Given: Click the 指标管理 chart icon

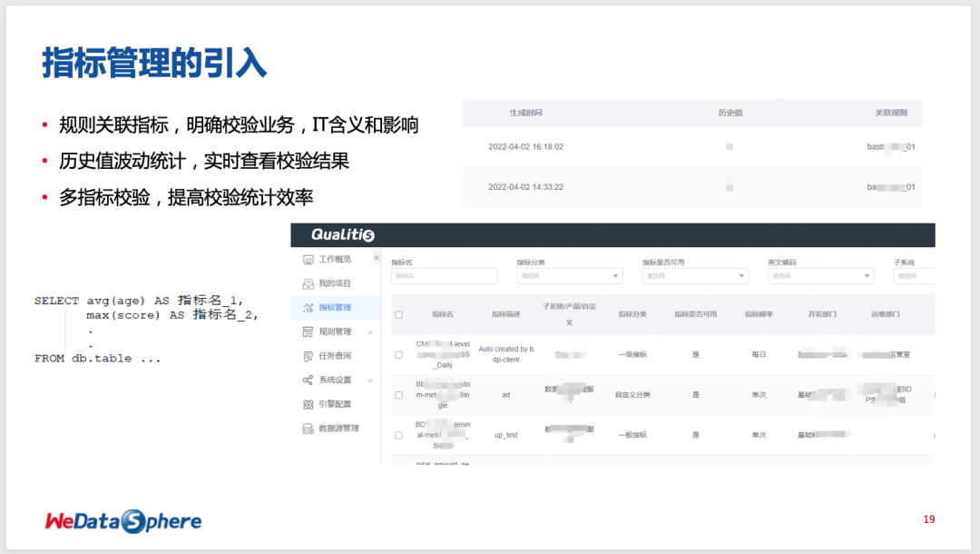Looking at the screenshot, I should click(309, 308).
